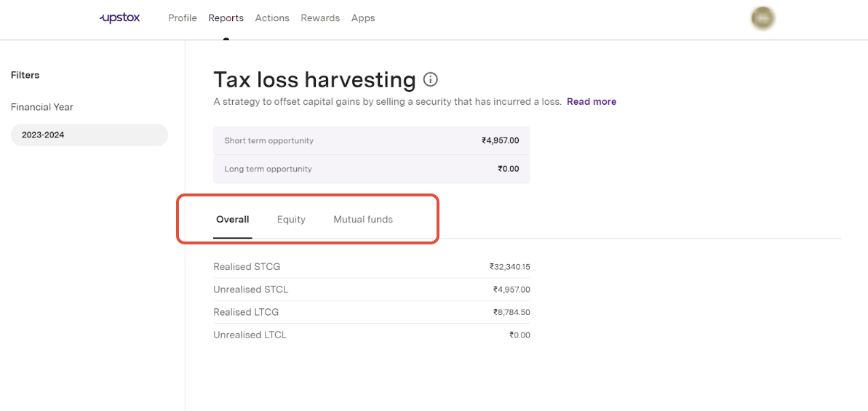Image resolution: width=868 pixels, height=411 pixels.
Task: Click the Realised LTCG row
Action: tap(371, 312)
